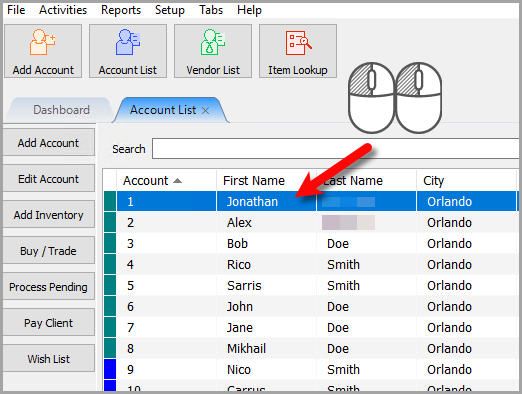Viewport: 522px width, 394px height.
Task: Click Doe last name in John's row
Action: click(366, 306)
